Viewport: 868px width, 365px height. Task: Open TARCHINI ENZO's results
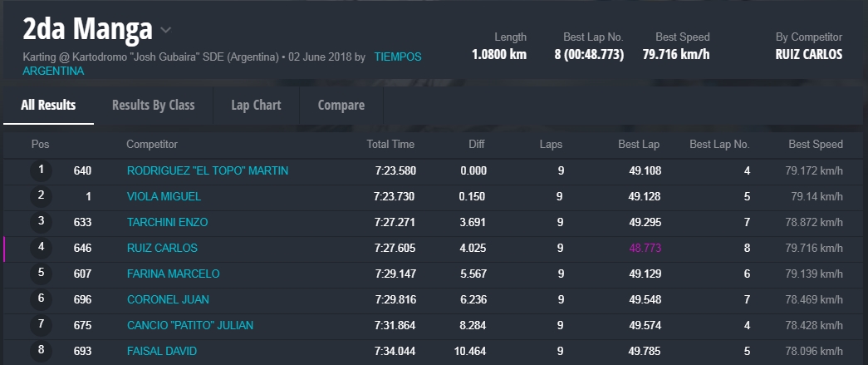tap(167, 222)
